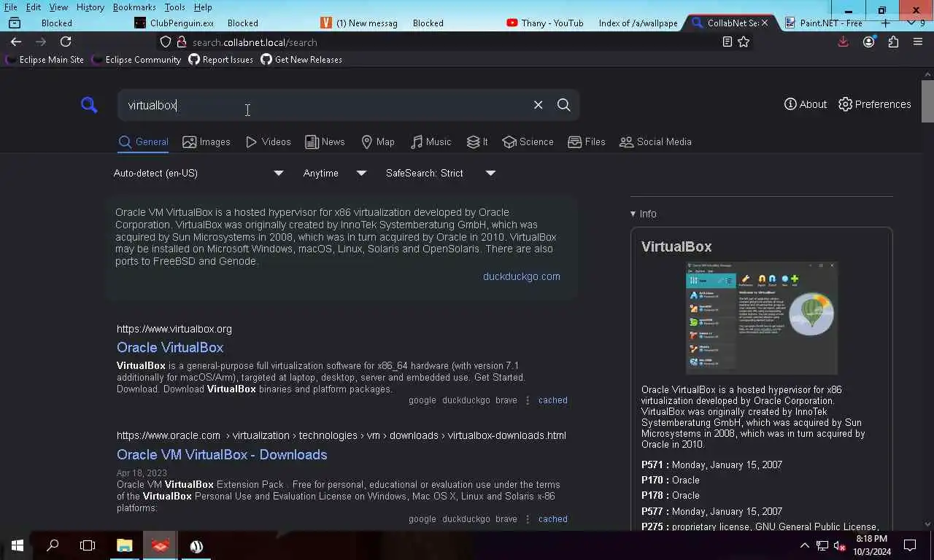Open Windows taskbar search
This screenshot has width=934, height=560.
53,545
